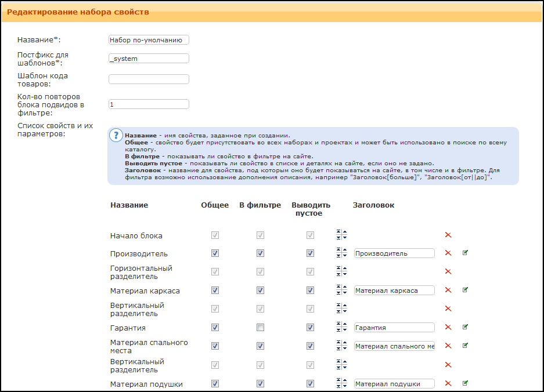Viewport: 544px width, 392px height.
Task: Delete the Вертикальный разделитель row above Гарантия
Action: click(448, 308)
